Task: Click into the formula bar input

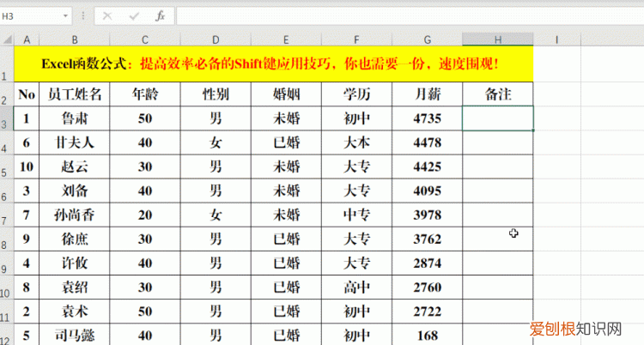Action: [410, 16]
